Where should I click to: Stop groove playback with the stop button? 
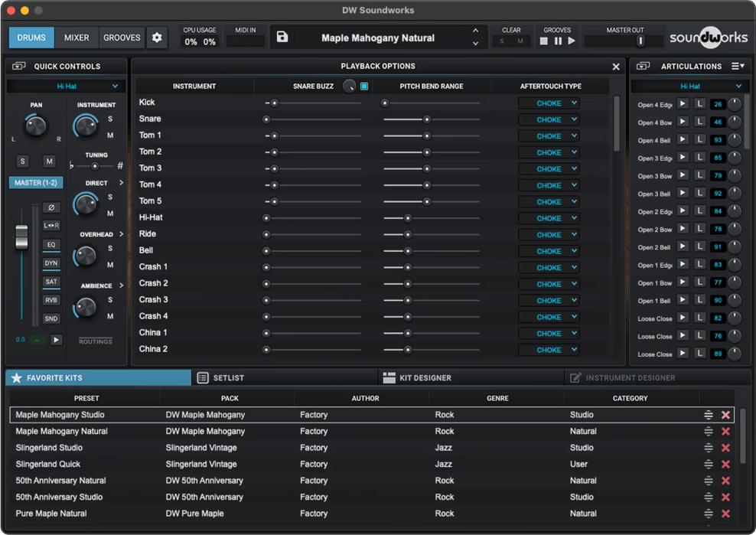pyautogui.click(x=544, y=41)
